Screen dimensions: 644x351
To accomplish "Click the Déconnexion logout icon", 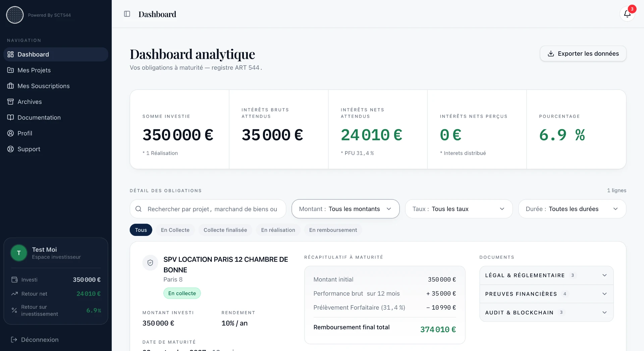I will (14, 340).
